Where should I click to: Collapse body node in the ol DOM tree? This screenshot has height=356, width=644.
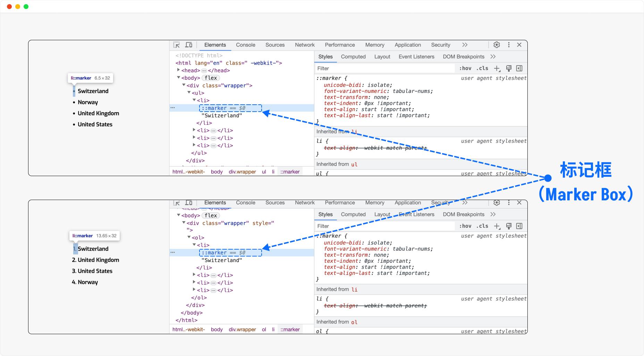178,215
